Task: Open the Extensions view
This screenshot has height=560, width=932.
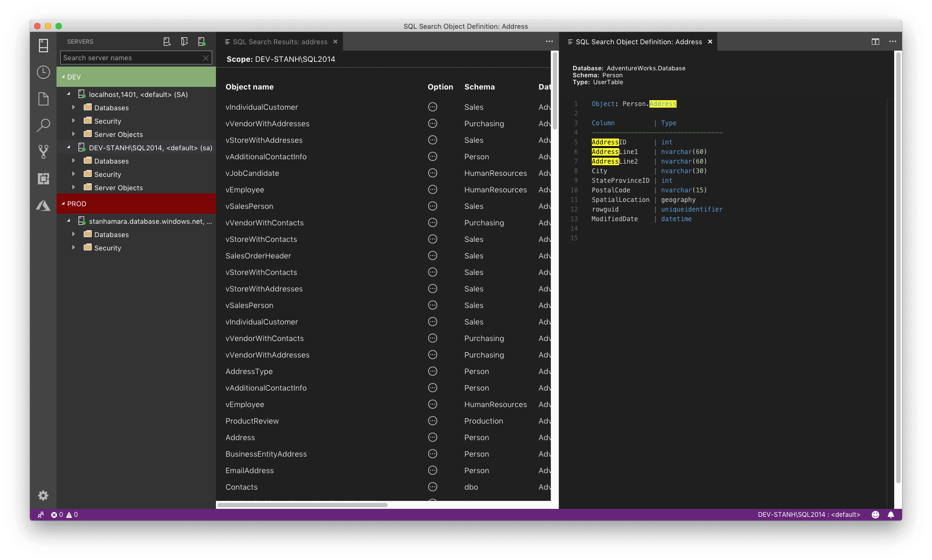Action: (43, 178)
